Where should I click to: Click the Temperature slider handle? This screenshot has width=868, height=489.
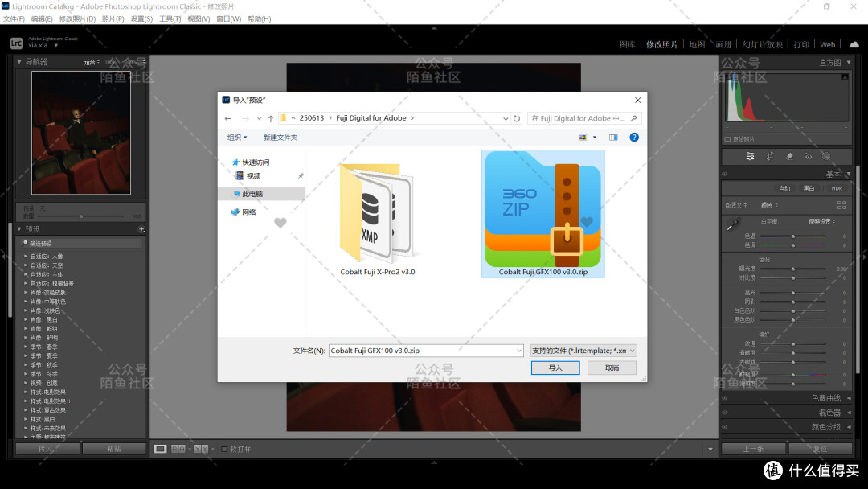click(793, 236)
